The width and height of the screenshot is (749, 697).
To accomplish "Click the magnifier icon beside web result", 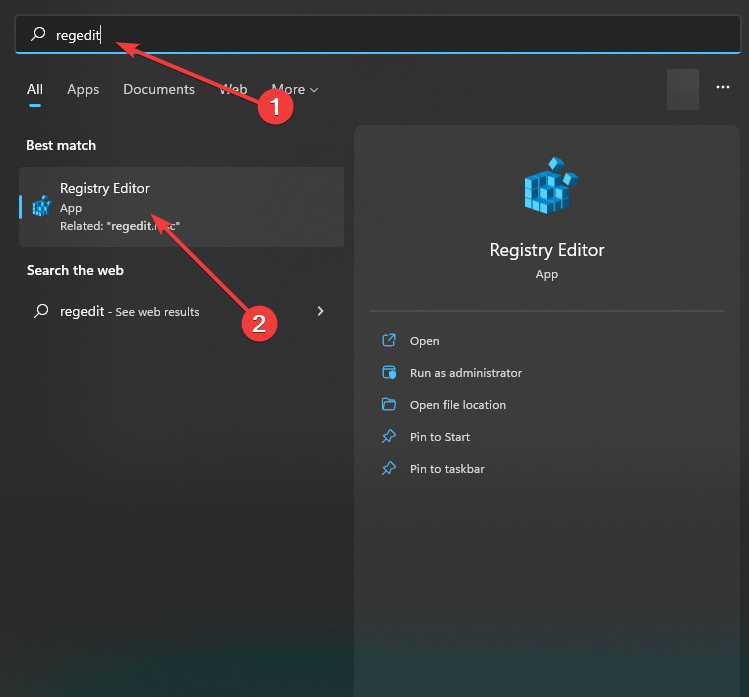I will [x=41, y=311].
